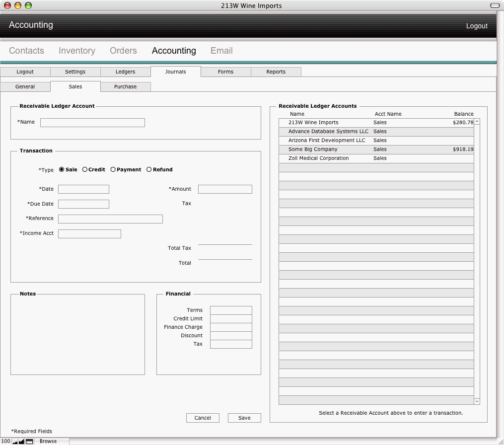Open the Accounting section

[174, 51]
